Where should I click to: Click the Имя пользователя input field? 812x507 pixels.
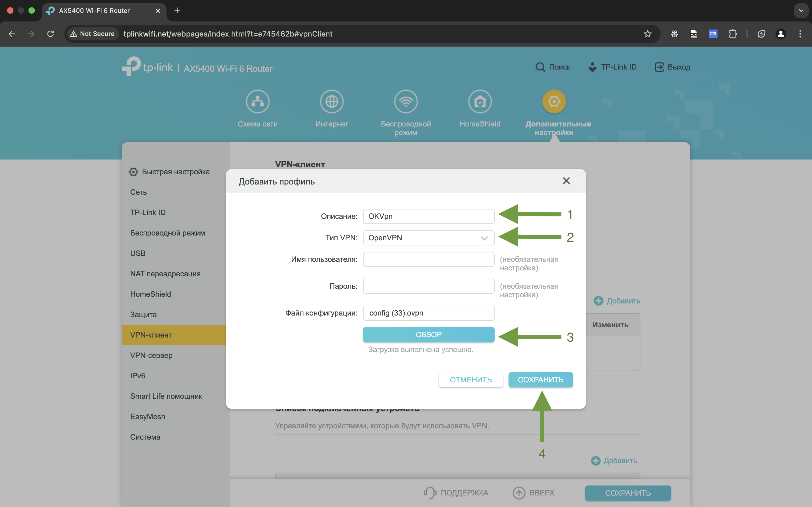coord(429,259)
